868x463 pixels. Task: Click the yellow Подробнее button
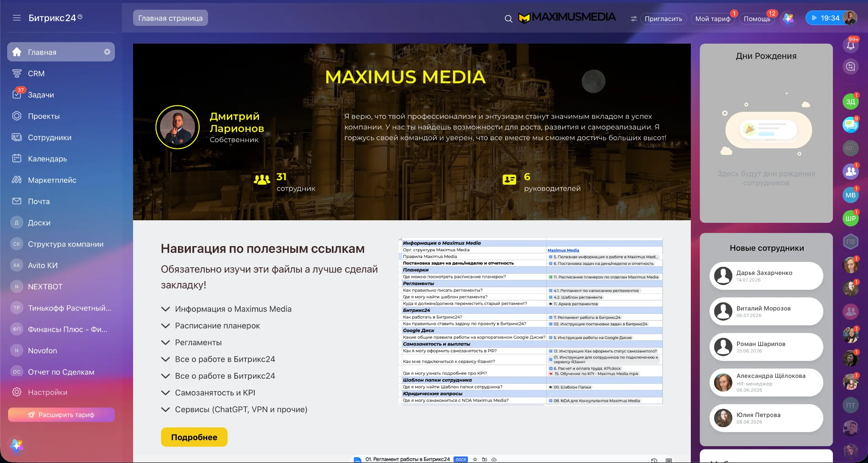pos(194,437)
